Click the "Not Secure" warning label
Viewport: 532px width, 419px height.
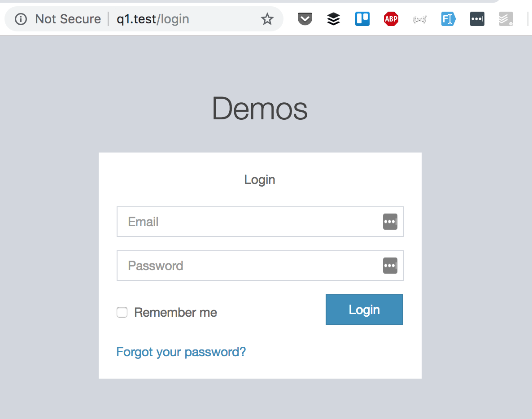click(68, 19)
